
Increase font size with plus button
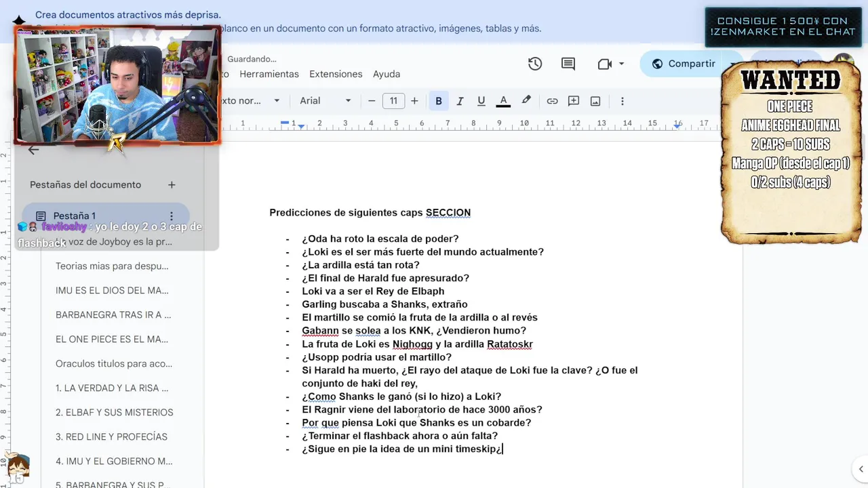(415, 101)
